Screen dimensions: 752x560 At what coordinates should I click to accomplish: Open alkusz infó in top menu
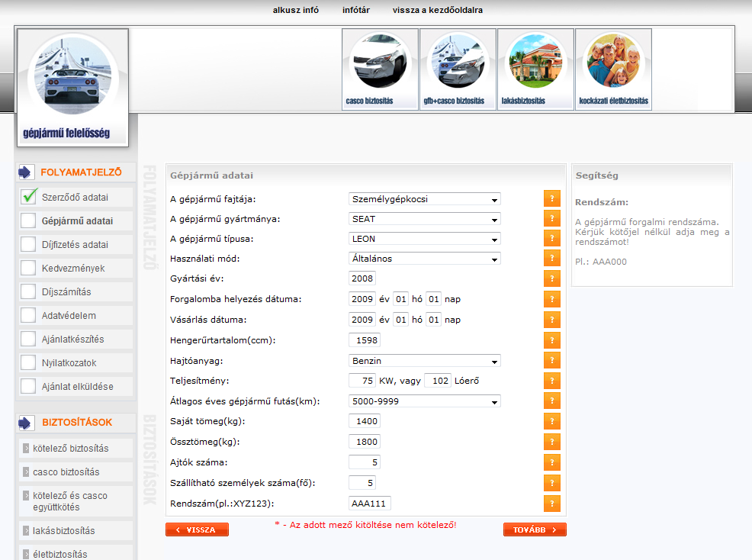[x=295, y=10]
